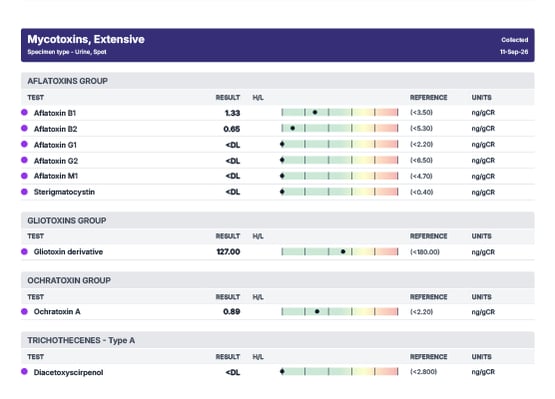Click the UNITS column header in Ochratoxin group
The height and width of the screenshot is (399, 555).
click(x=481, y=297)
